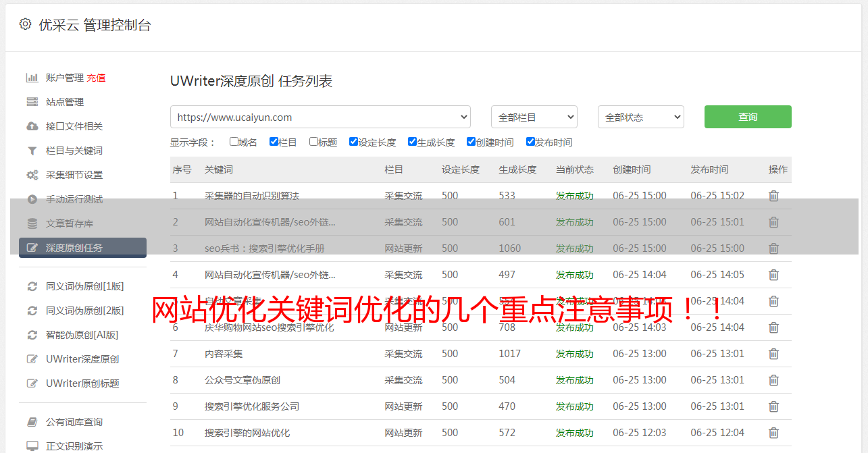The image size is (868, 453).
Task: Click keyword 庆华购物网站seo搜索引擎优化
Action: click(x=270, y=327)
